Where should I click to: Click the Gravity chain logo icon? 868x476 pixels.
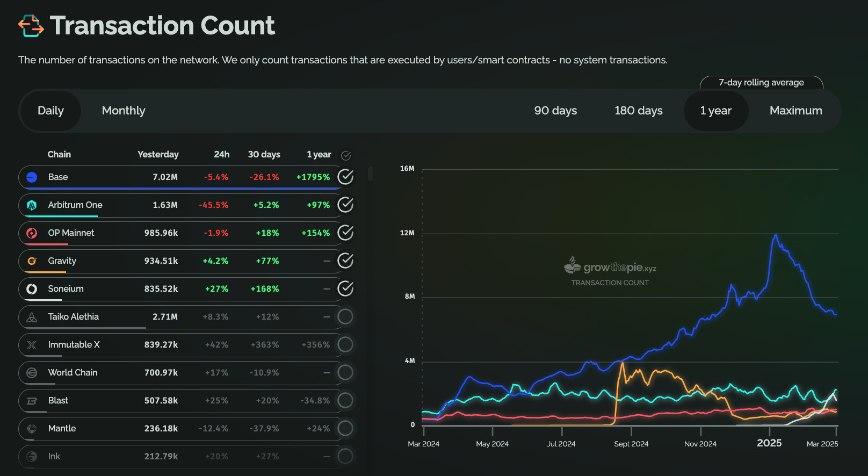coord(32,261)
